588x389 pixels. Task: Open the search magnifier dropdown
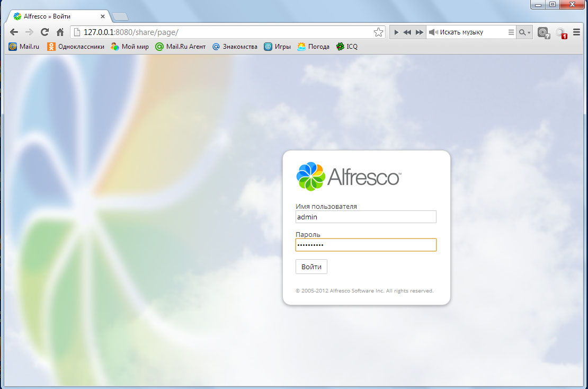pyautogui.click(x=524, y=32)
